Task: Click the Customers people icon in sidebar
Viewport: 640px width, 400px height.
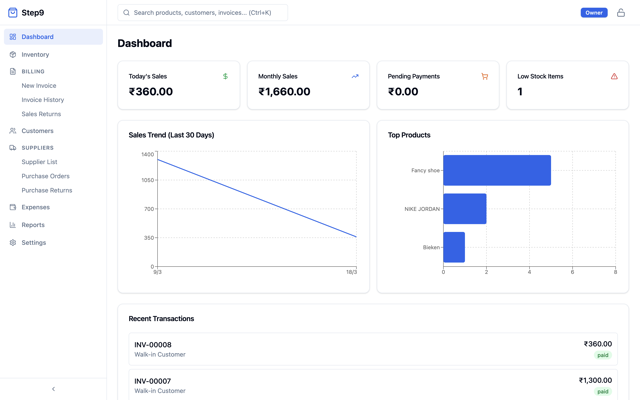Action: click(x=13, y=131)
